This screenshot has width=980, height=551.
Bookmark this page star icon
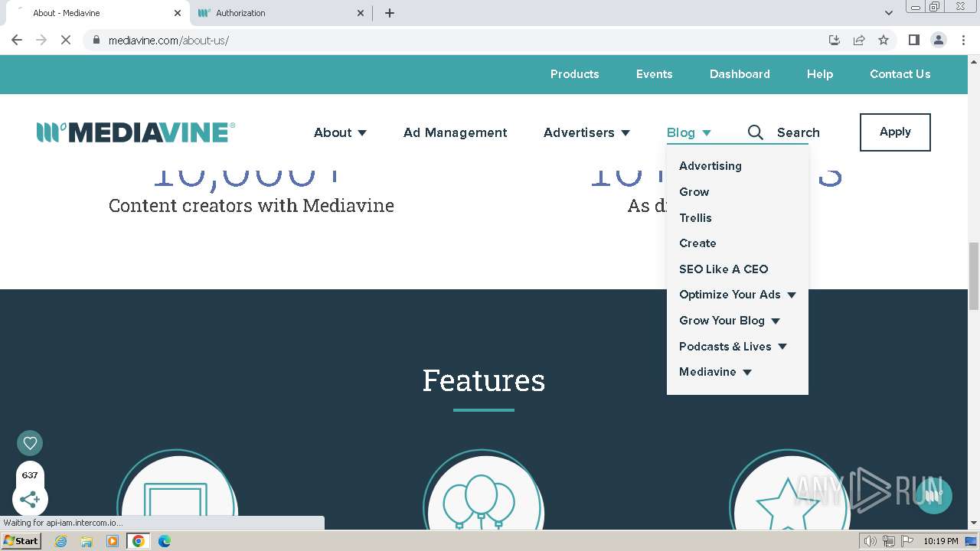(x=884, y=40)
